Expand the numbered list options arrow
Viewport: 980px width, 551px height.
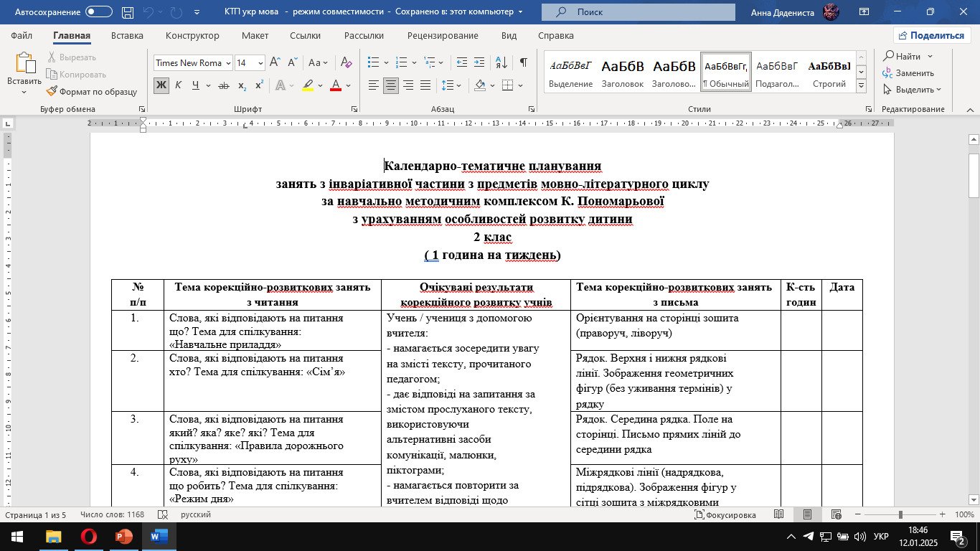[x=415, y=62]
